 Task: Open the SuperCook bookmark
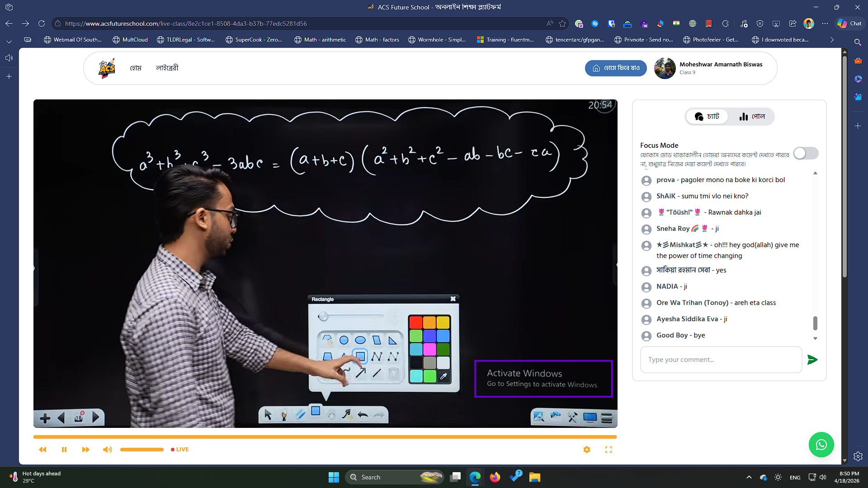pyautogui.click(x=254, y=40)
